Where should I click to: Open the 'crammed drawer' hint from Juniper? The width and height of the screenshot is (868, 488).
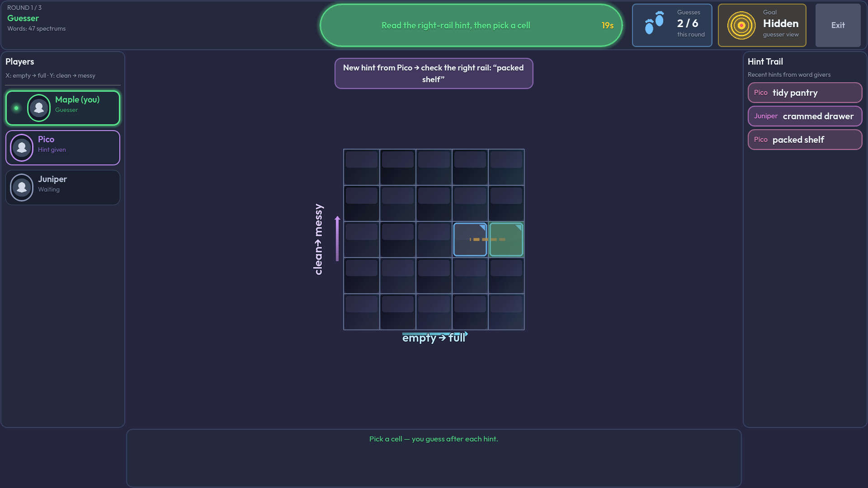point(805,116)
